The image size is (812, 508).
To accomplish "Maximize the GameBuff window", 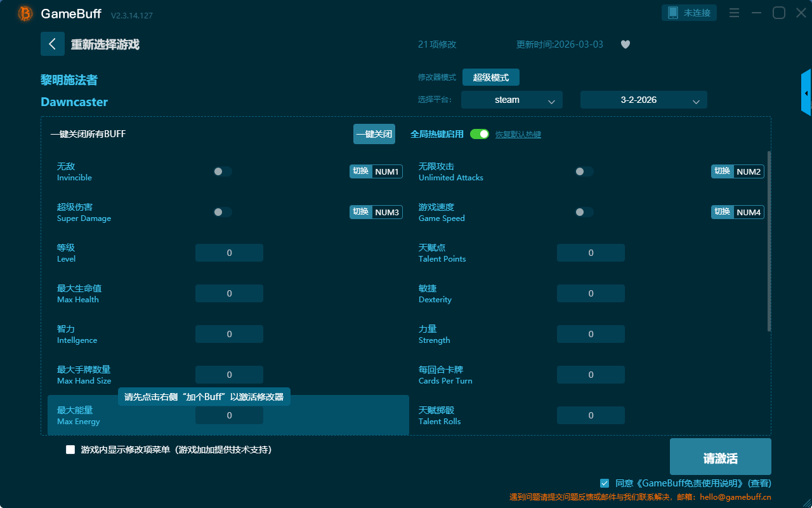I will tap(779, 13).
